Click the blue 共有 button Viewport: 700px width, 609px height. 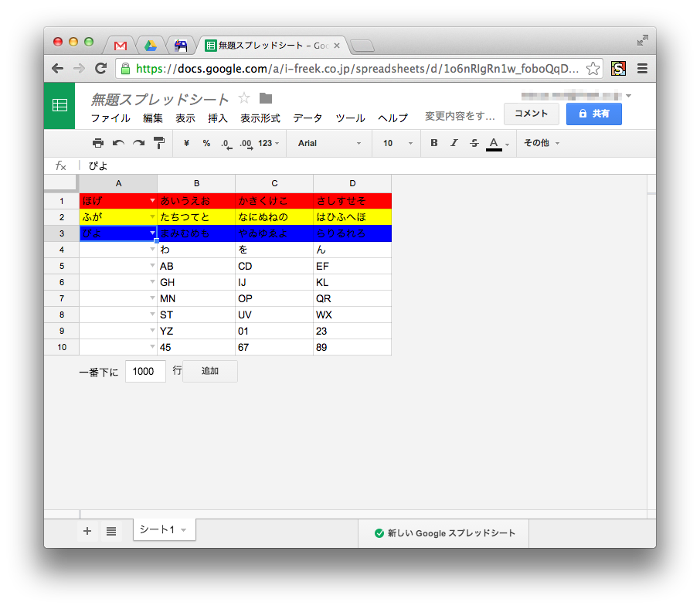click(593, 114)
